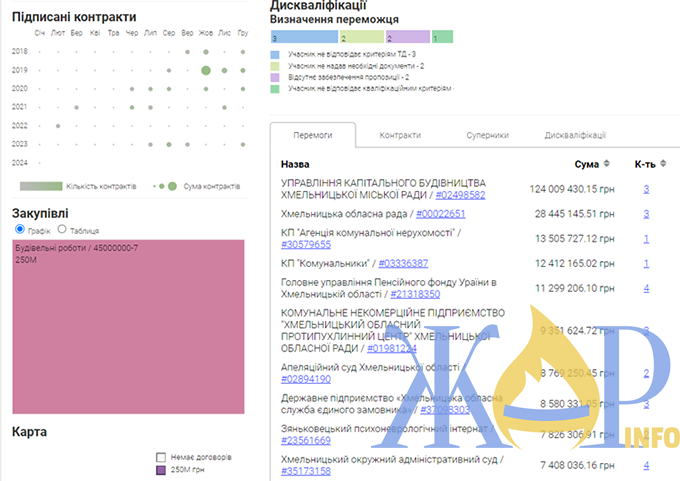Switch to the Перемоги tab
This screenshot has width=680, height=481.
click(313, 135)
